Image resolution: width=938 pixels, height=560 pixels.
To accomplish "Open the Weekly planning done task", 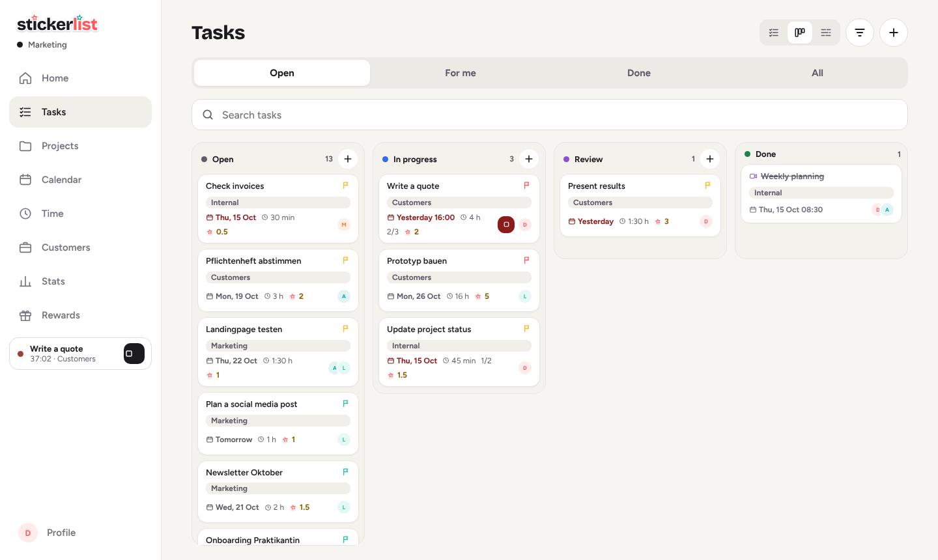I will (x=821, y=193).
